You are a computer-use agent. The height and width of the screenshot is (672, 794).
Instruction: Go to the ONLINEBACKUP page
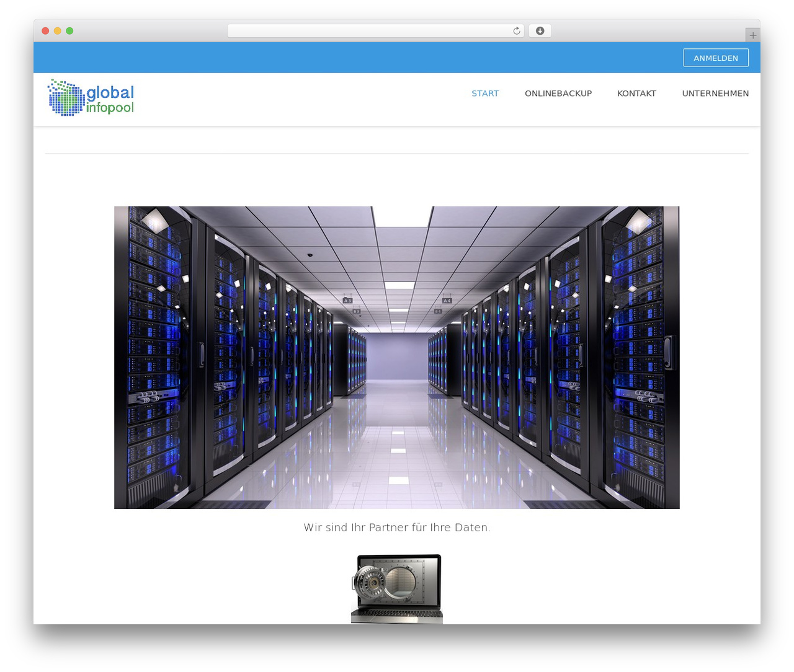pyautogui.click(x=558, y=94)
